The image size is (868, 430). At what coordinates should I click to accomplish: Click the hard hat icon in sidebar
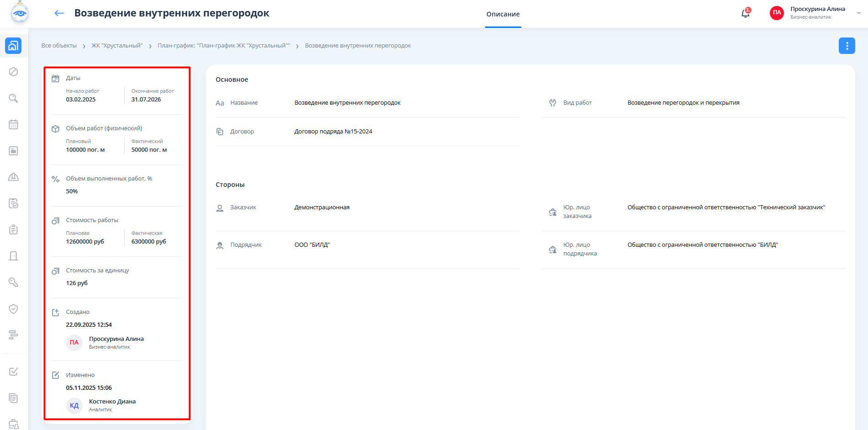(x=13, y=177)
